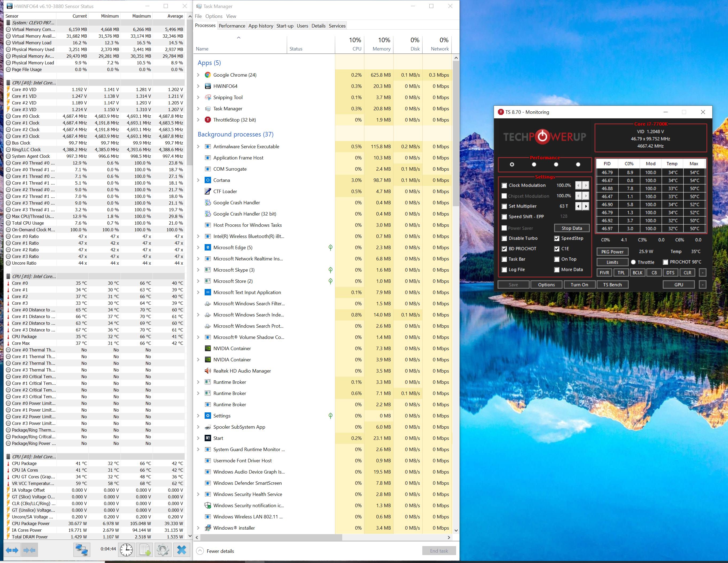The image size is (728, 563).
Task: Collapse to Fewer details in Task Manager
Action: pos(215,551)
